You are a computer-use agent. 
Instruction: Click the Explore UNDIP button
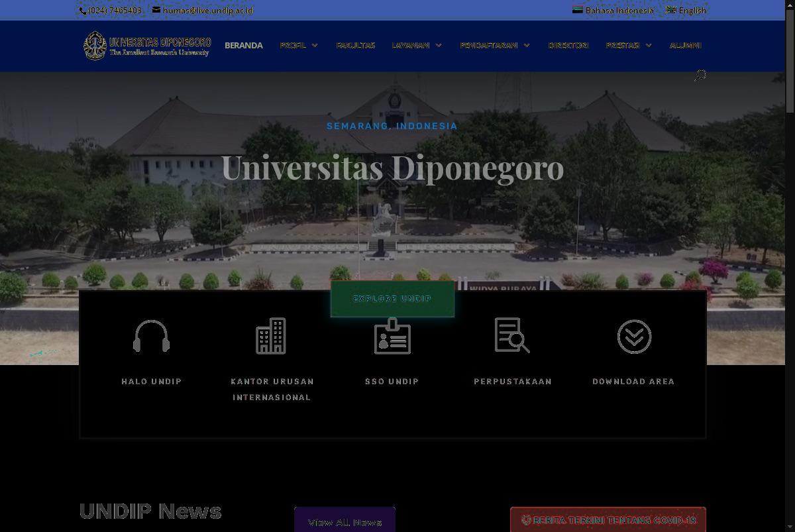coord(392,299)
